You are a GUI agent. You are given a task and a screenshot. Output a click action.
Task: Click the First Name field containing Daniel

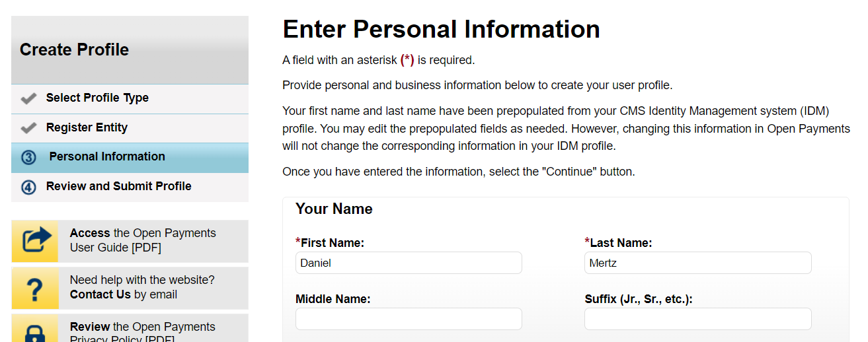pyautogui.click(x=409, y=263)
